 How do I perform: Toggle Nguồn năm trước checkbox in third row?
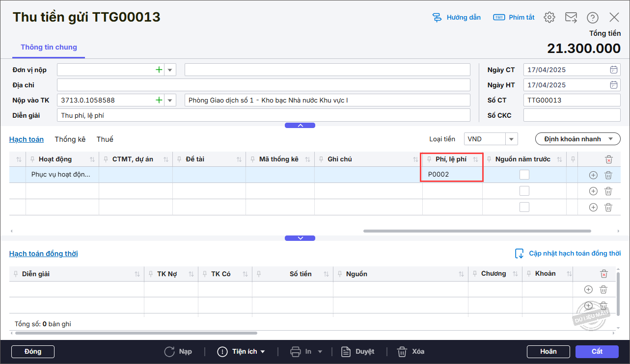coord(524,207)
